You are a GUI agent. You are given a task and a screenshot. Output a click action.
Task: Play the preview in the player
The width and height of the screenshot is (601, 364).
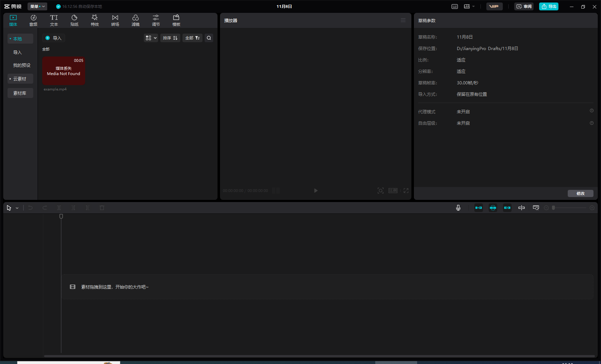coord(316,191)
